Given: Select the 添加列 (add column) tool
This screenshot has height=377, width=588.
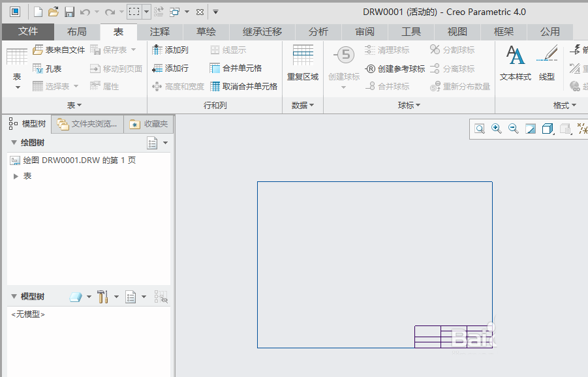Looking at the screenshot, I should 168,49.
